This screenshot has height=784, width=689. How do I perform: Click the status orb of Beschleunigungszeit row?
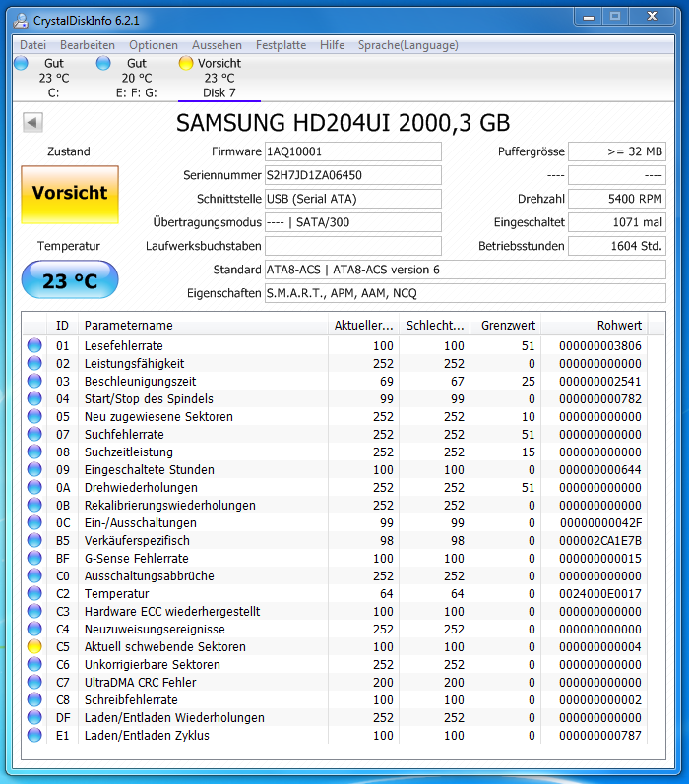(x=34, y=381)
